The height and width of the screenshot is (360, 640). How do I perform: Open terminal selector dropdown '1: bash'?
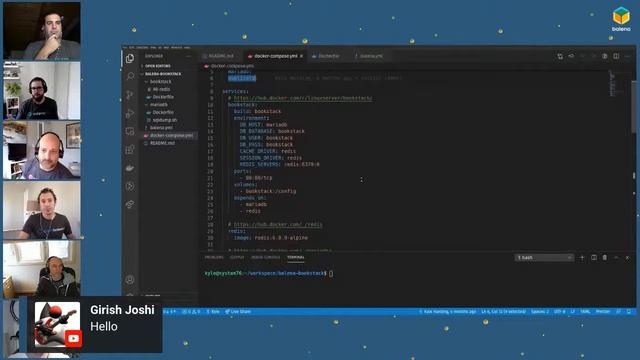[x=544, y=258]
